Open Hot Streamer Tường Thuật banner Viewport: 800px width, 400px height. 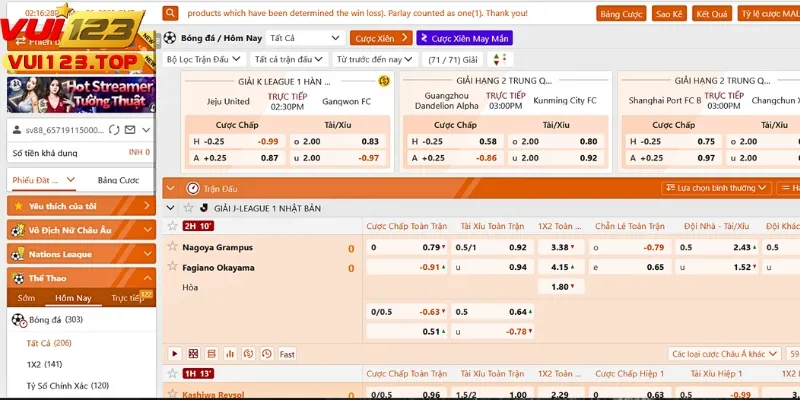(81, 94)
